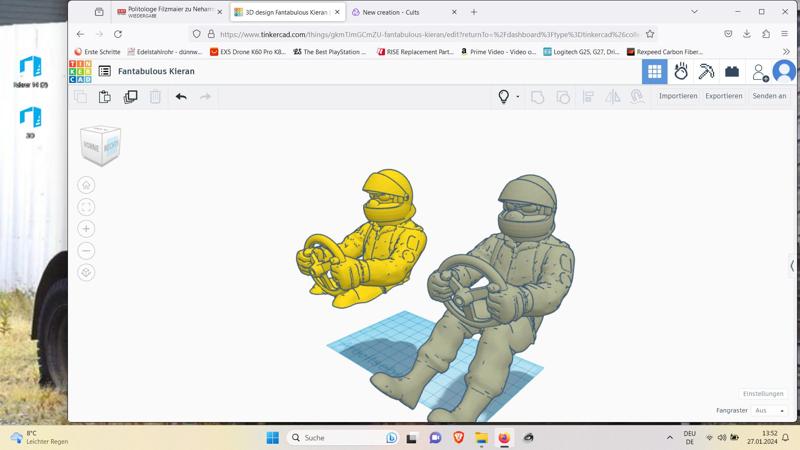800x450 pixels.
Task: Open File Explorer from the taskbar
Action: pos(481,438)
